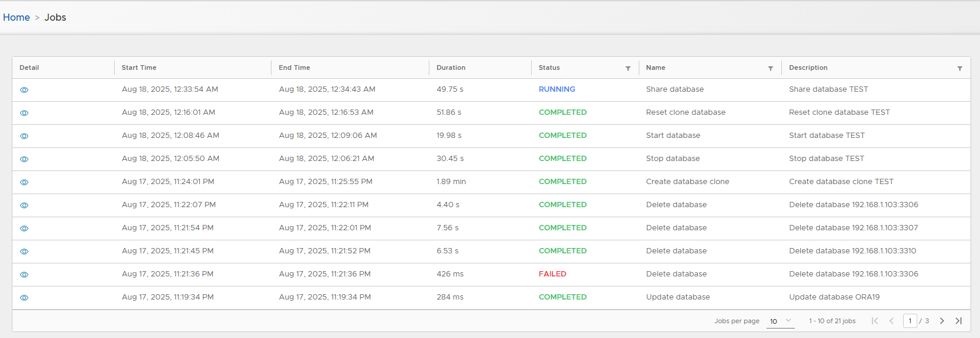Sort by the Start Time column header
This screenshot has height=338, width=980.
139,68
